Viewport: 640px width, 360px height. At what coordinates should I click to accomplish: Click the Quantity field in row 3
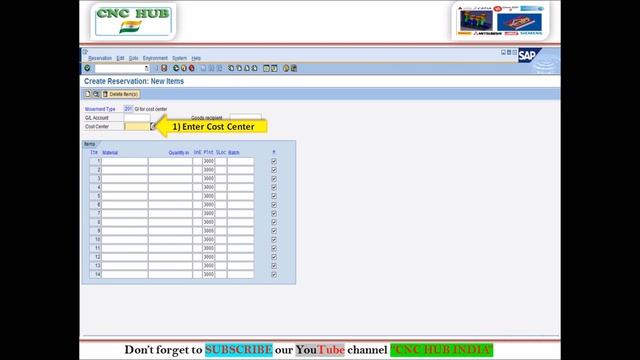click(x=170, y=179)
